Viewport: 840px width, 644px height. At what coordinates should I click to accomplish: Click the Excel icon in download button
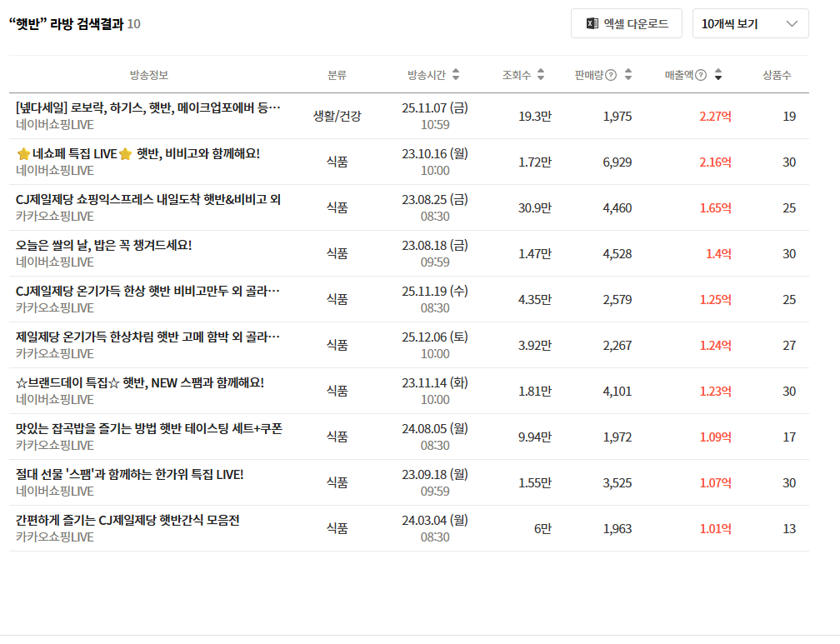(592, 23)
